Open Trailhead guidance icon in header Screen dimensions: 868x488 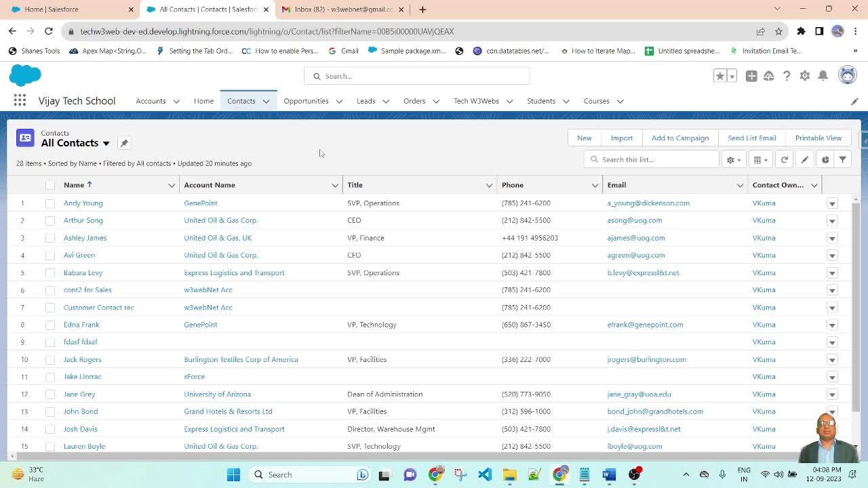click(769, 76)
